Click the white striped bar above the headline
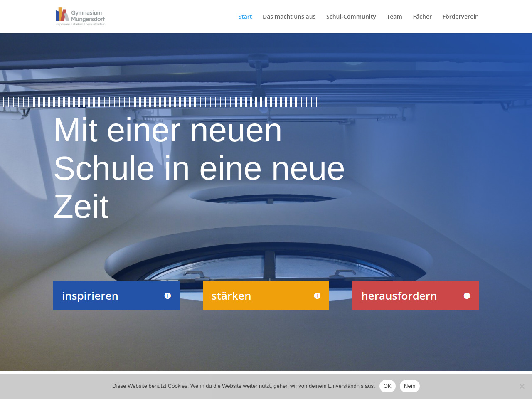This screenshot has height=399, width=532. [160, 102]
